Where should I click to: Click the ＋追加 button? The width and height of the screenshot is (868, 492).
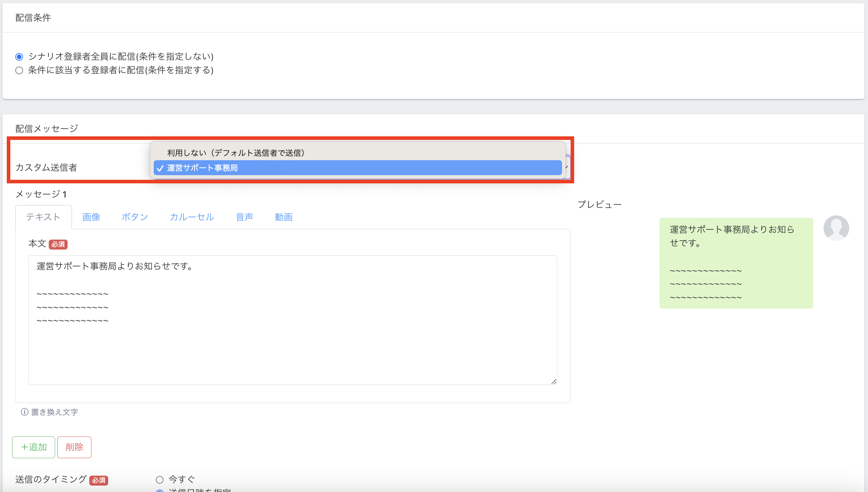[x=34, y=447]
